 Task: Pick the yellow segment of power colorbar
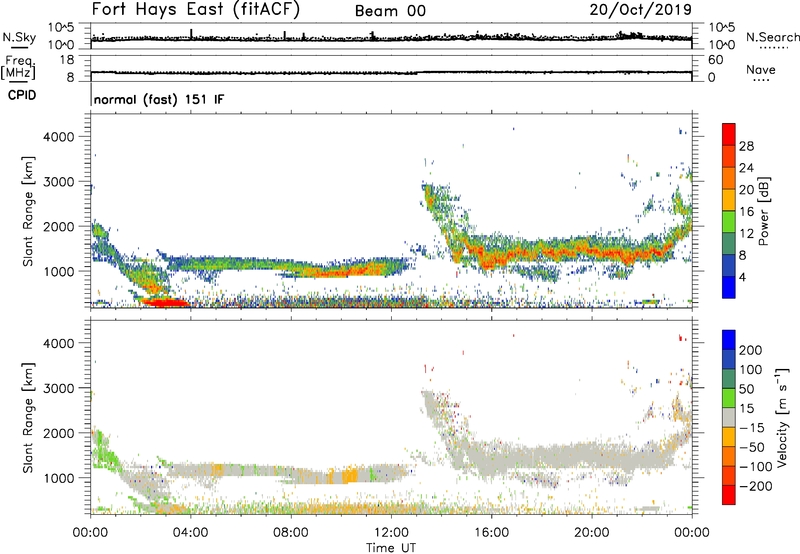pos(729,200)
